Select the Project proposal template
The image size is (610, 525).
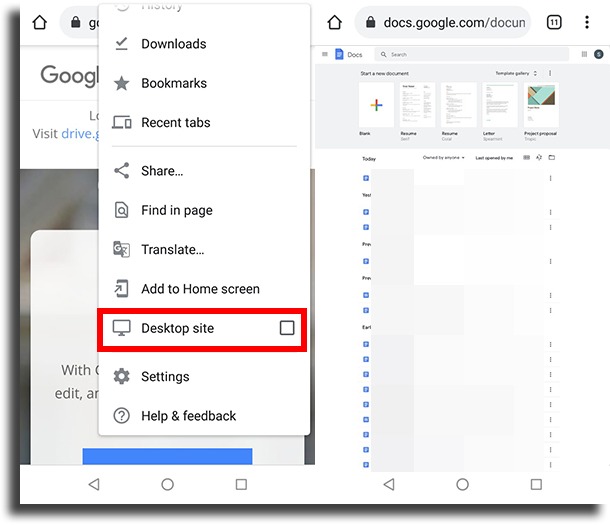(x=541, y=105)
